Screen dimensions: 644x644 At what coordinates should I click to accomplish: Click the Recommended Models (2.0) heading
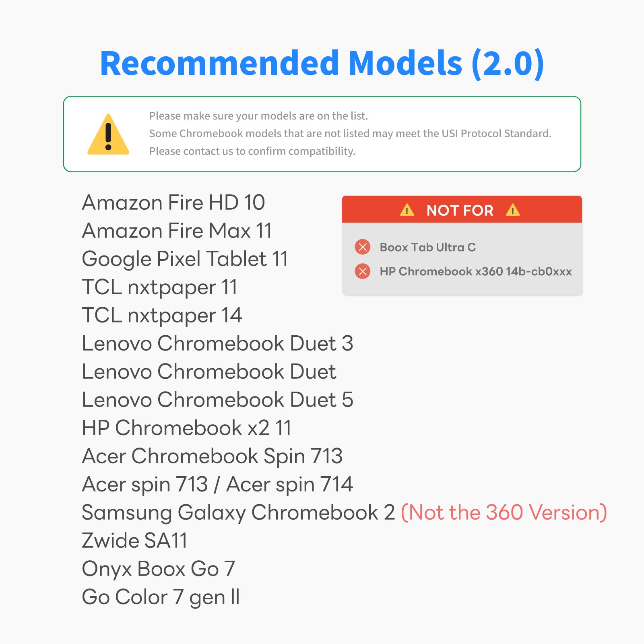point(322,63)
